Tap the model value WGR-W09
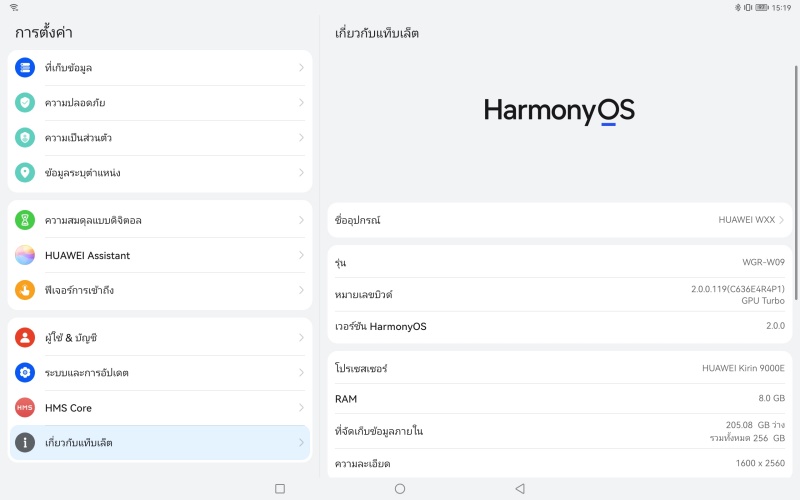 [x=763, y=262]
